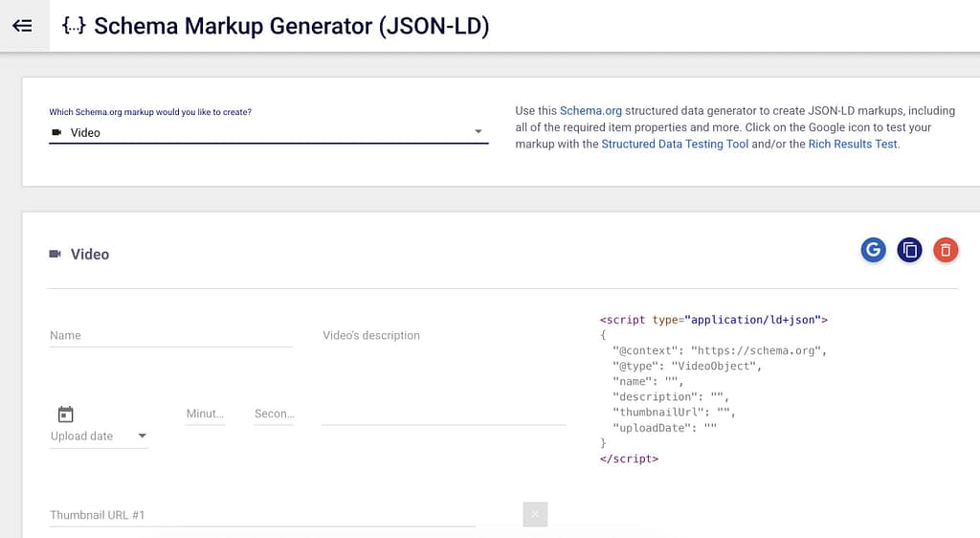Click the "description" line in the JSON code
Screen dimensions: 980x538
pyautogui.click(x=671, y=396)
